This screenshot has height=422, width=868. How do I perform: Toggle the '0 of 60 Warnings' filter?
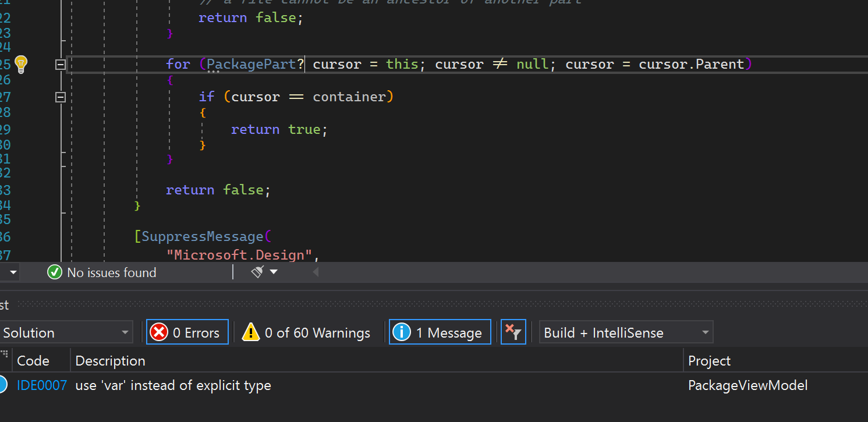306,332
